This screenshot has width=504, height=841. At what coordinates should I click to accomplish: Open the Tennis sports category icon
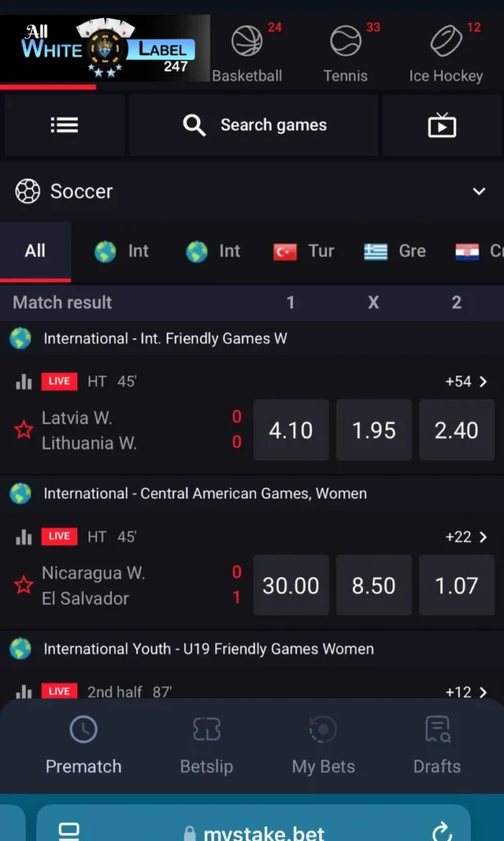coord(345,41)
